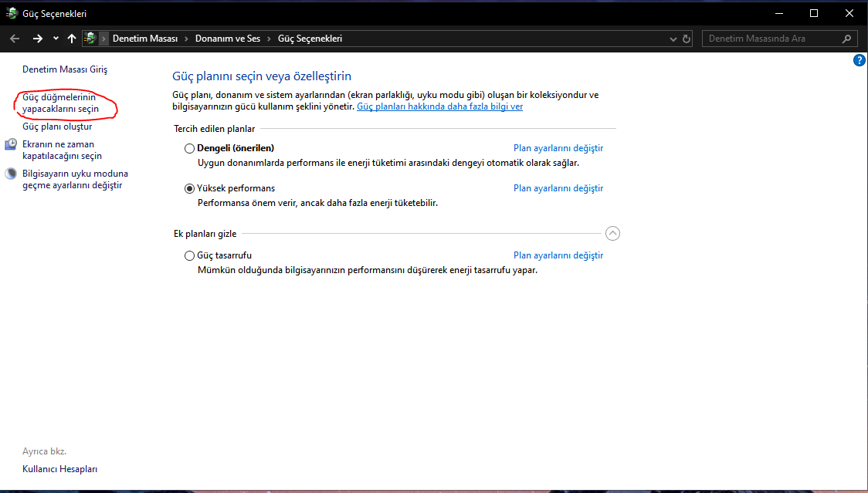Click the Güç Seçenekleri title bar icon
Viewport: 868px width, 493px height.
[11, 13]
